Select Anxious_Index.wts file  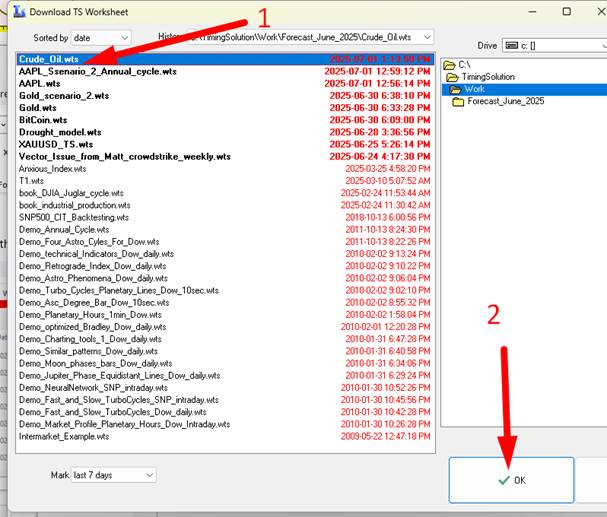[x=225, y=169]
